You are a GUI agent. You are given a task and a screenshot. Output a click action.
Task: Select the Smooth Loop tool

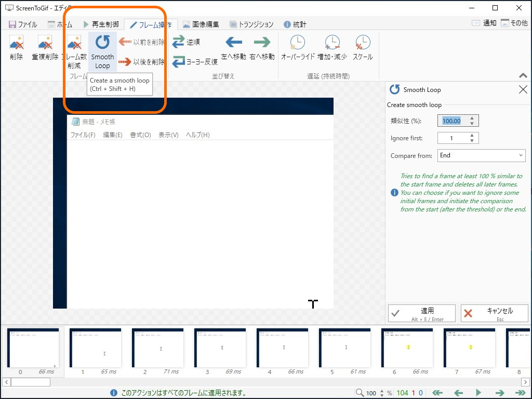pyautogui.click(x=102, y=51)
